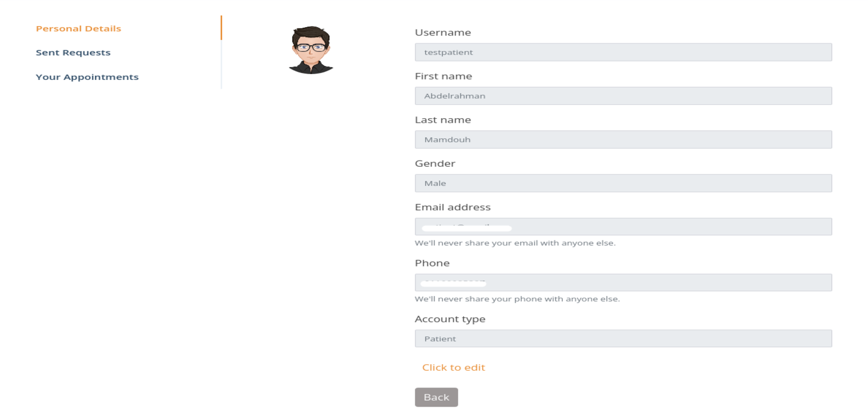Viewport: 868px width, 417px height.
Task: Click the Account type label
Action: coord(450,319)
